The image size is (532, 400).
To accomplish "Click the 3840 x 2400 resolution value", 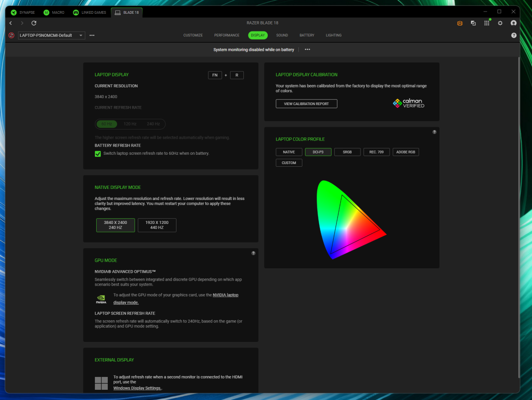I will click(x=106, y=97).
